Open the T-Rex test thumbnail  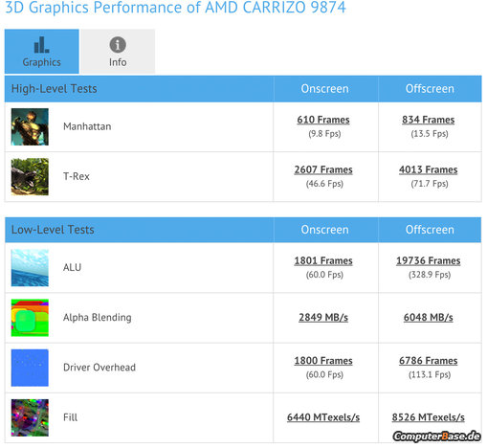[x=30, y=177]
